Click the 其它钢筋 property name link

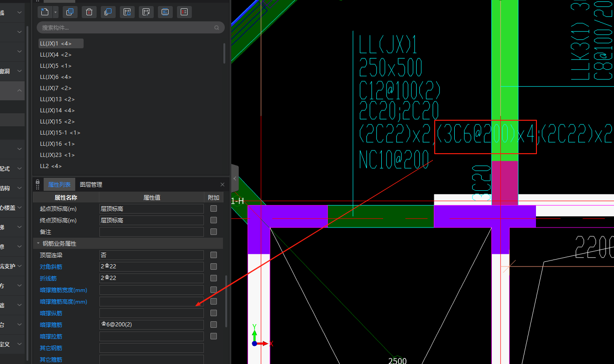click(x=51, y=348)
